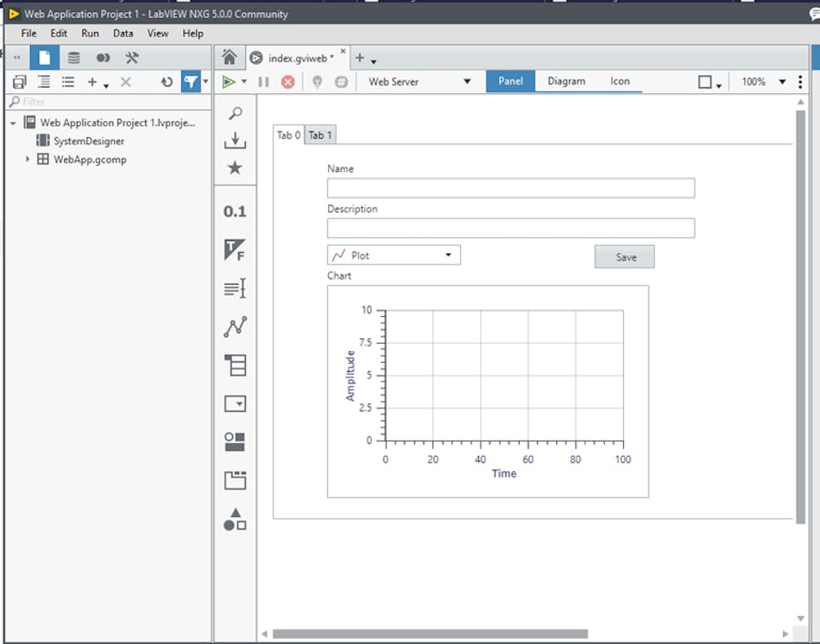Image resolution: width=820 pixels, height=644 pixels.
Task: Select Tab 1 on the panel
Action: click(319, 135)
